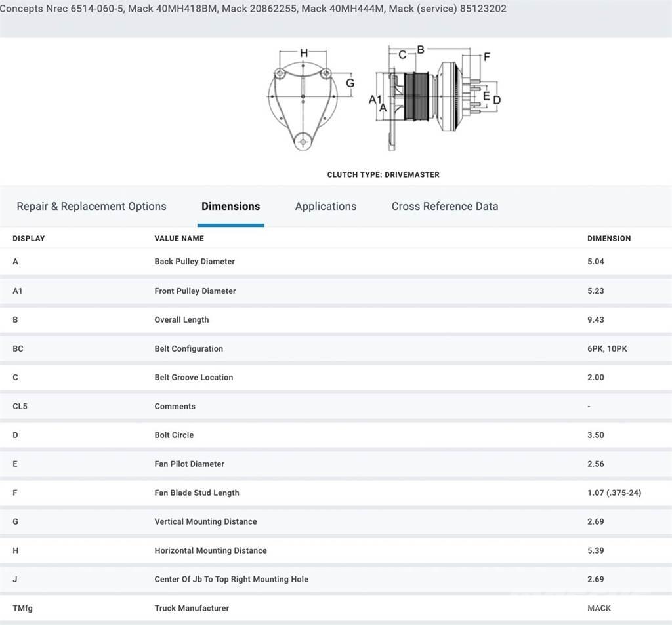Viewport: 672px width, 625px height.
Task: Click the DIMENSION column header
Action: point(608,239)
